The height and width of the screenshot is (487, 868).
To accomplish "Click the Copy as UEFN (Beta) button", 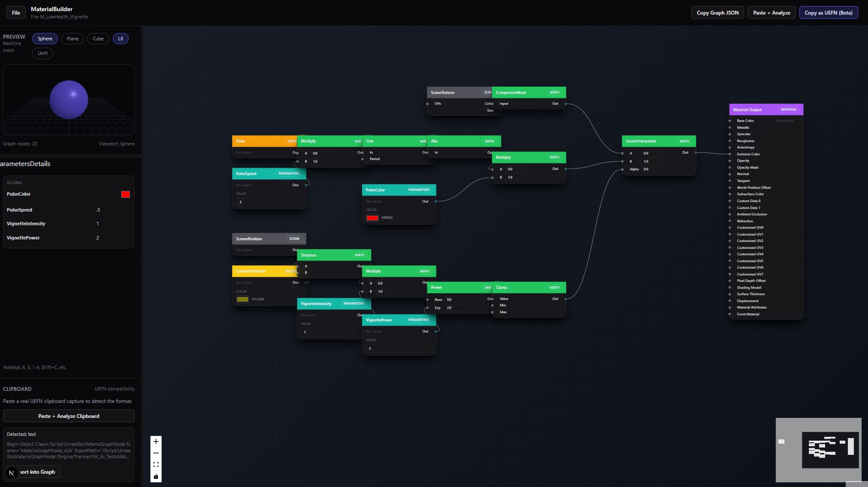I will pos(828,12).
